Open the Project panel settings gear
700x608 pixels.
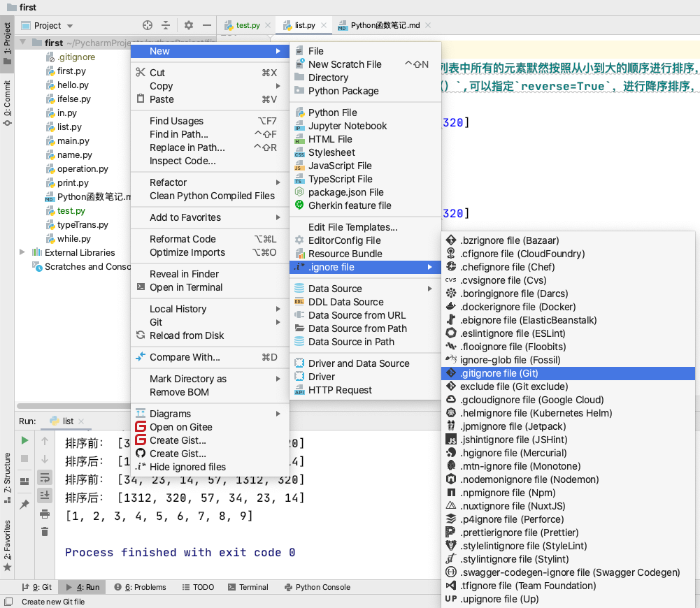[188, 25]
